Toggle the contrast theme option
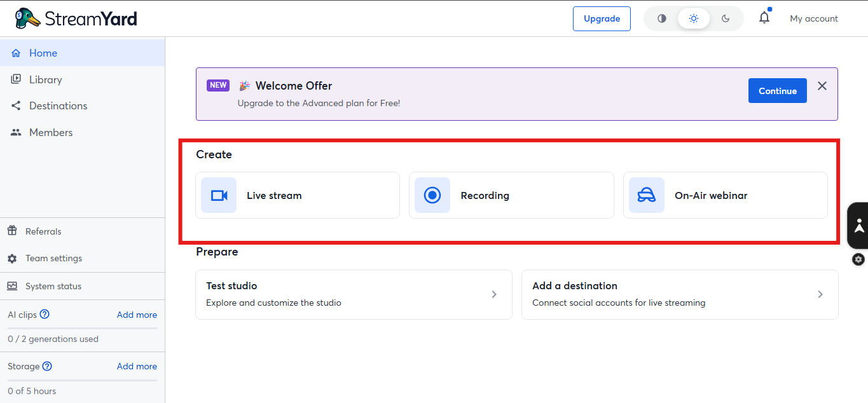 (x=661, y=18)
